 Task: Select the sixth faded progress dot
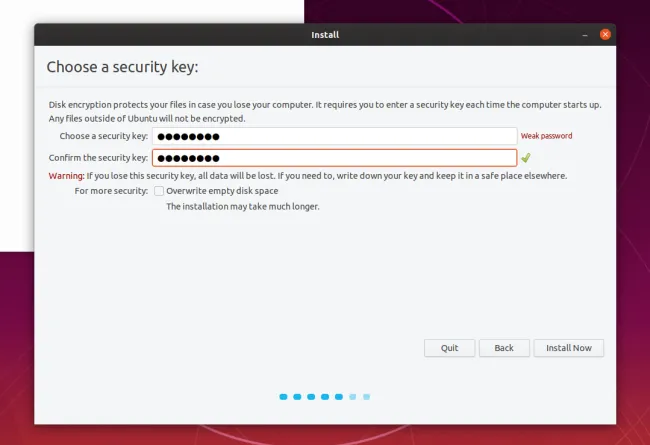click(x=352, y=397)
